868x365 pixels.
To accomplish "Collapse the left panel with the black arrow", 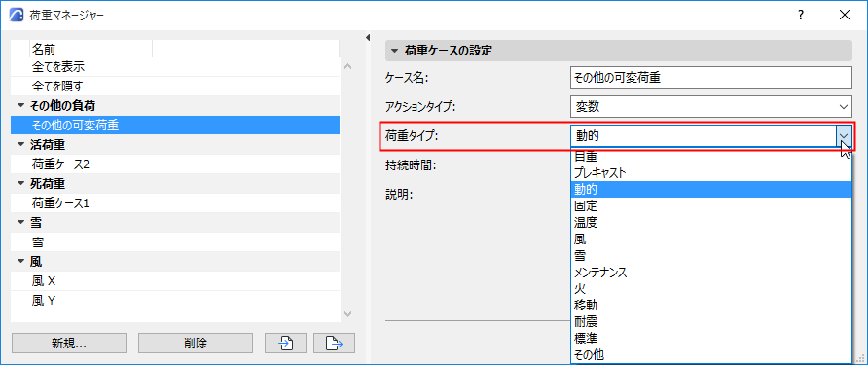I will tap(368, 38).
